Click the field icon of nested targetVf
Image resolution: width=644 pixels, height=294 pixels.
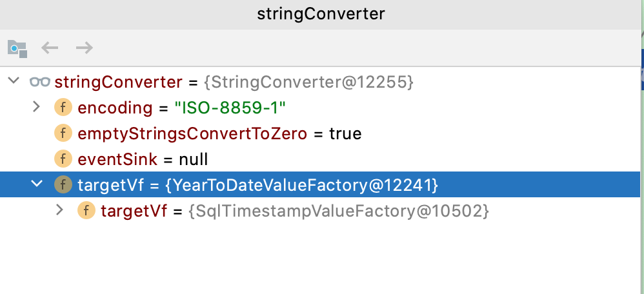click(86, 211)
